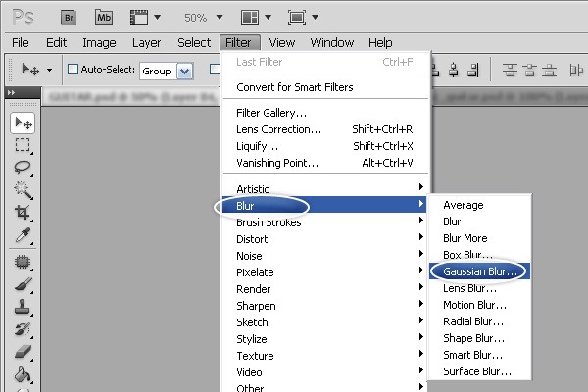
Task: Open the Edit menu
Action: tap(56, 43)
